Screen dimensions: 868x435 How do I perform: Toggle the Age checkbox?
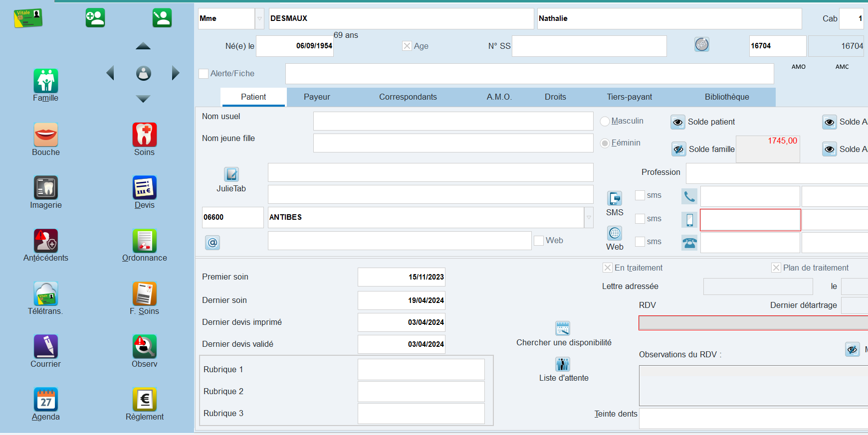click(x=407, y=46)
